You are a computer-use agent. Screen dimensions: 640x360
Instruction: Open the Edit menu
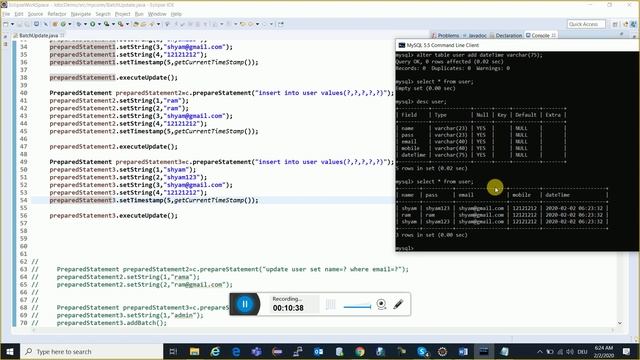[19, 14]
